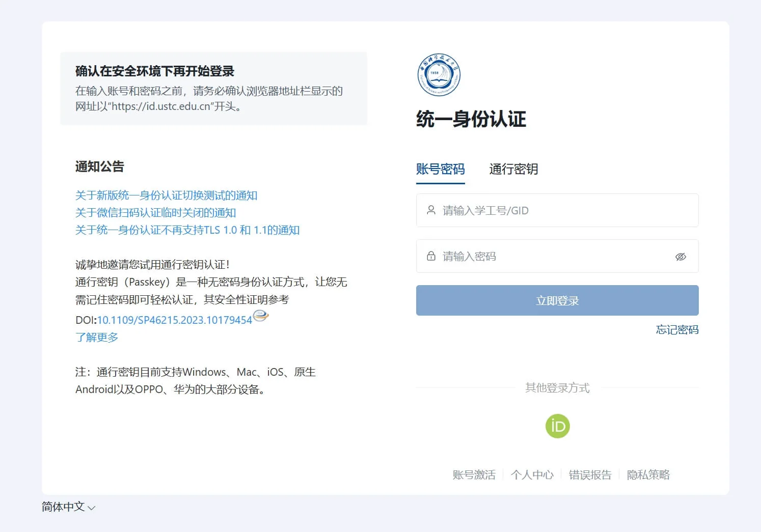Click the USTC university logo

[x=439, y=75]
